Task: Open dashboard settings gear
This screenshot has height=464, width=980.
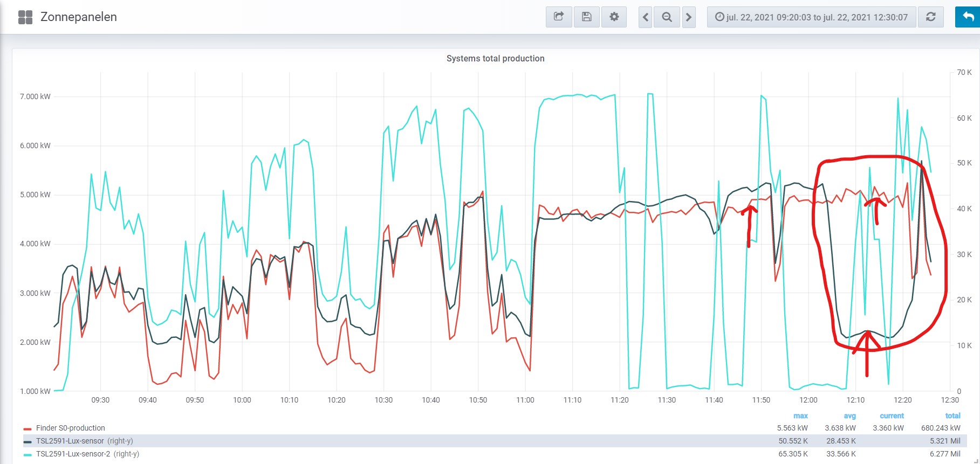Action: 614,17
